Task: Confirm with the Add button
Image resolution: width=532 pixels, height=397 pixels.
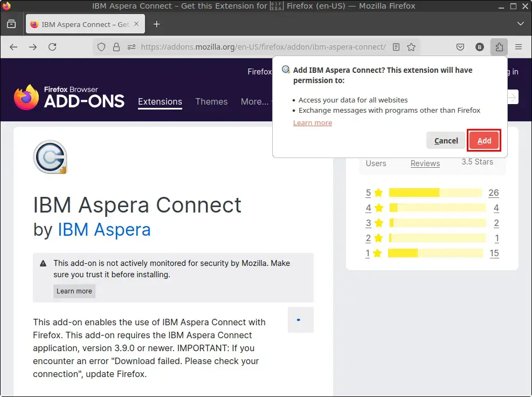Action: coord(484,141)
